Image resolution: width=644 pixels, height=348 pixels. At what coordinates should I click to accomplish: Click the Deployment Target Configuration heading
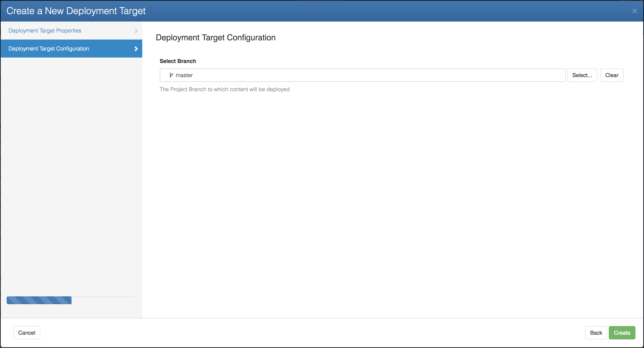[x=216, y=38]
